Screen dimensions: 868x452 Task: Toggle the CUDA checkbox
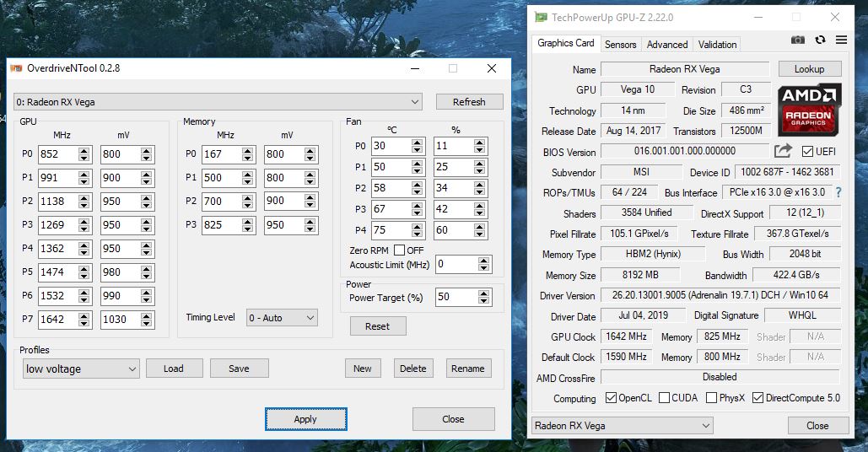665,398
